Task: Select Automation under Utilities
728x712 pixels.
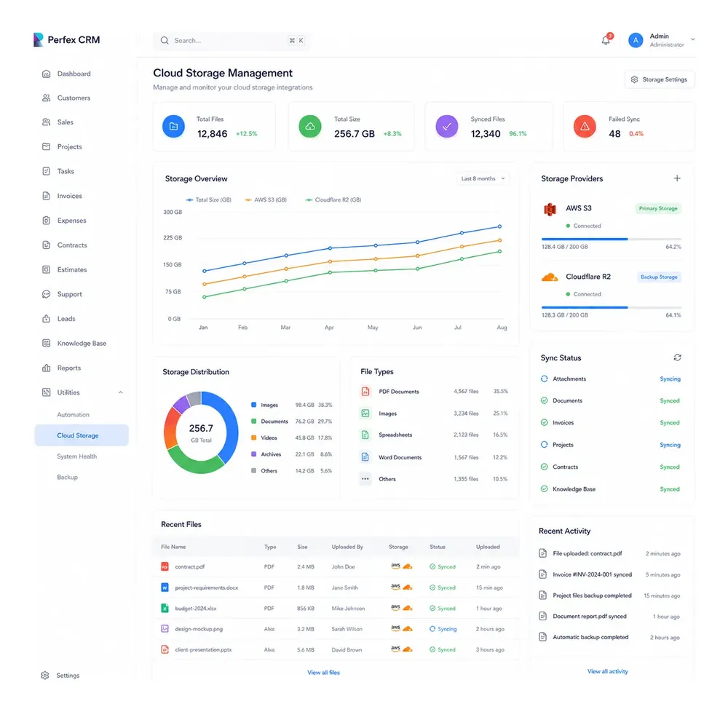Action: pyautogui.click(x=74, y=414)
